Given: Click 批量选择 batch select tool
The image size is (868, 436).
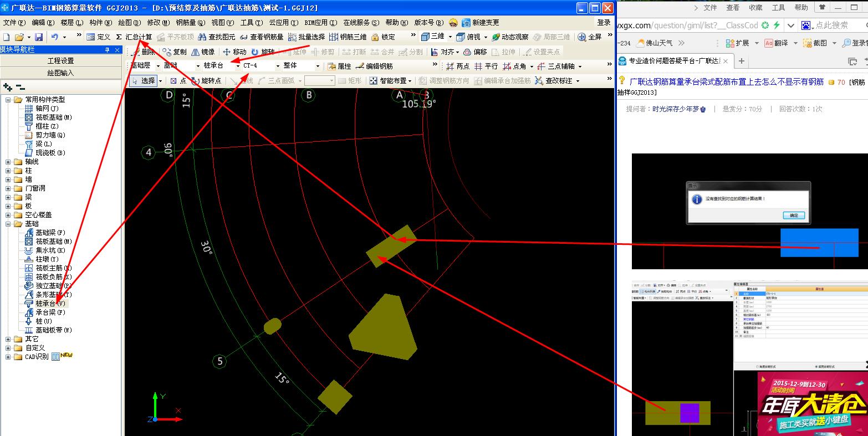Looking at the screenshot, I should pyautogui.click(x=307, y=37).
